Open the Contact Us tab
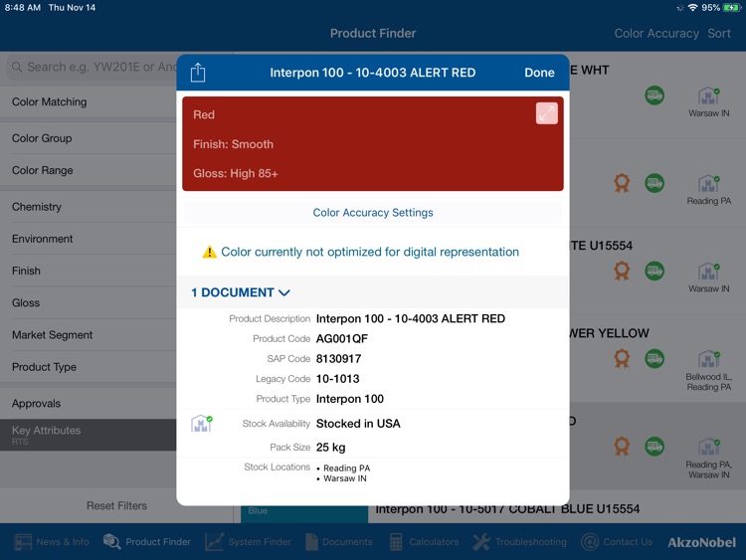This screenshot has width=746, height=560. (x=617, y=542)
